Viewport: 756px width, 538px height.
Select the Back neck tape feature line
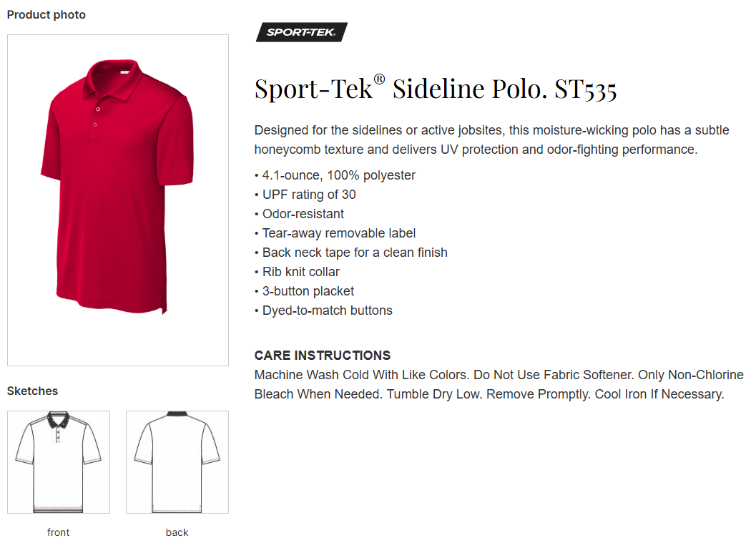click(351, 253)
